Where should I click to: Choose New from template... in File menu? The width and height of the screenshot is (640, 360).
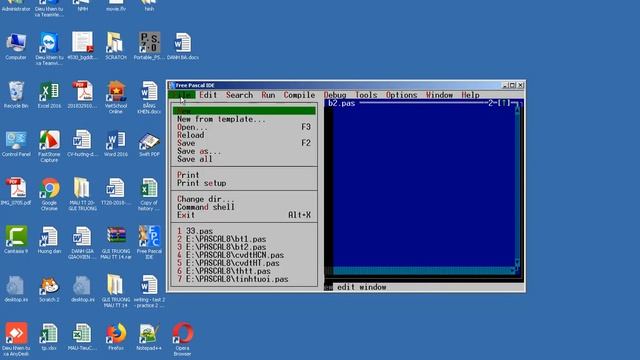point(244,119)
